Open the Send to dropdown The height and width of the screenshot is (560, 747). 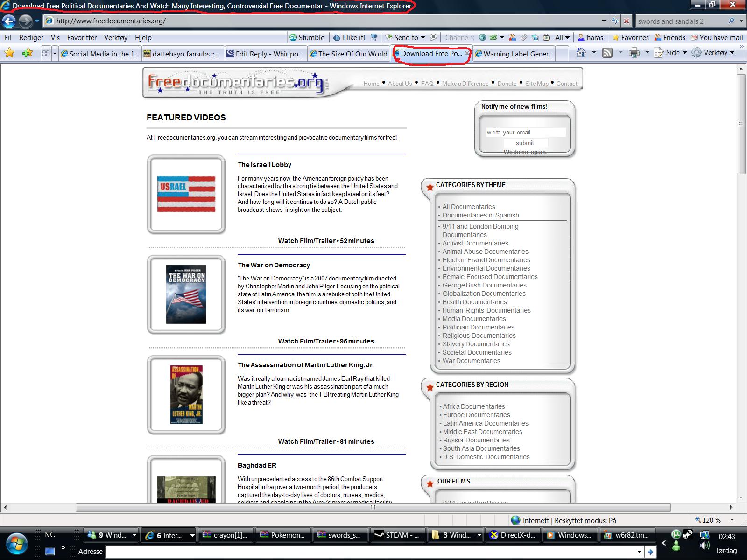click(406, 37)
